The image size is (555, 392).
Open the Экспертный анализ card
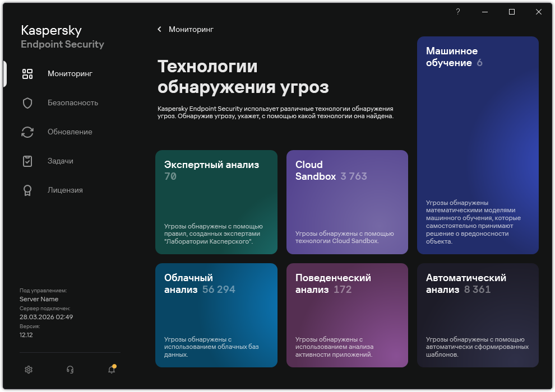click(x=216, y=202)
